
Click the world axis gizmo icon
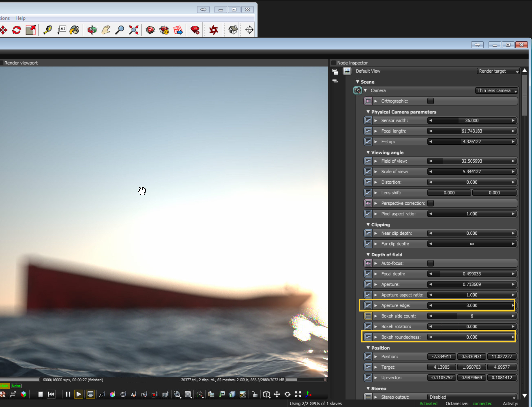click(308, 394)
